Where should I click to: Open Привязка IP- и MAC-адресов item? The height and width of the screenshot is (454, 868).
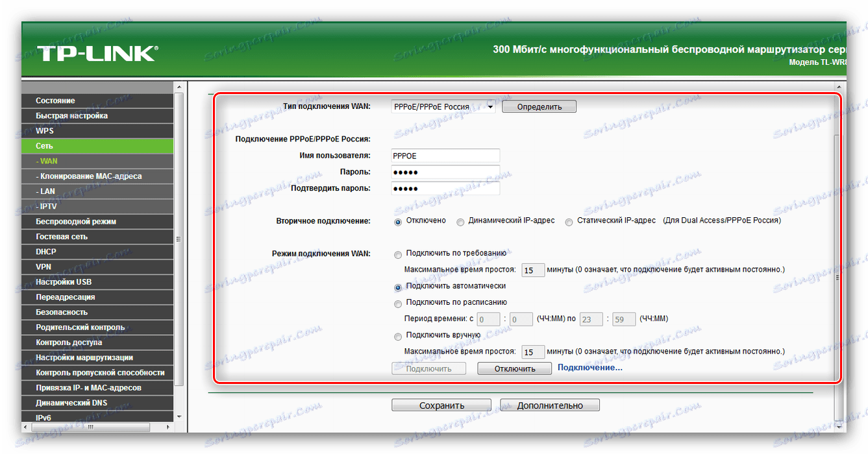97,387
